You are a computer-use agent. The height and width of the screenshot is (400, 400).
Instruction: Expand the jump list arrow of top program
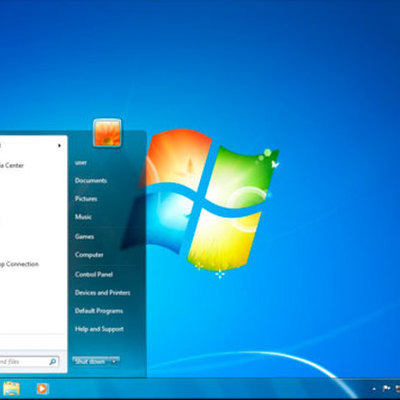(59, 146)
